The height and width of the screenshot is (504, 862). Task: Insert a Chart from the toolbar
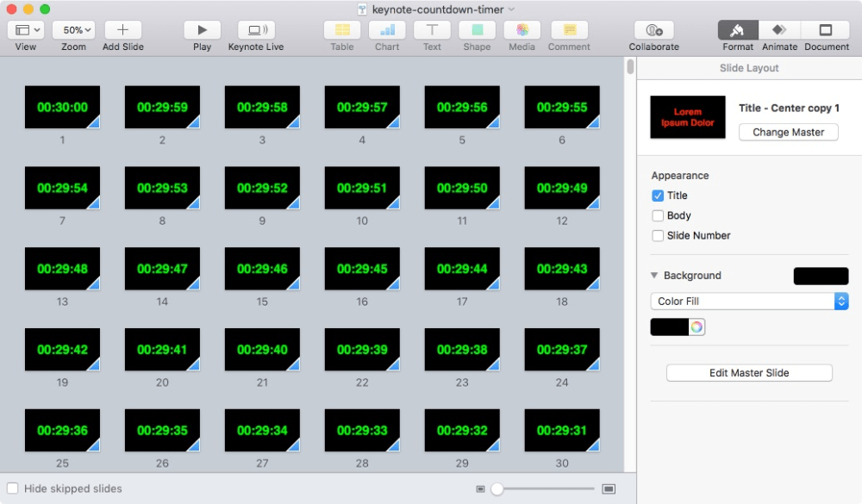click(387, 30)
